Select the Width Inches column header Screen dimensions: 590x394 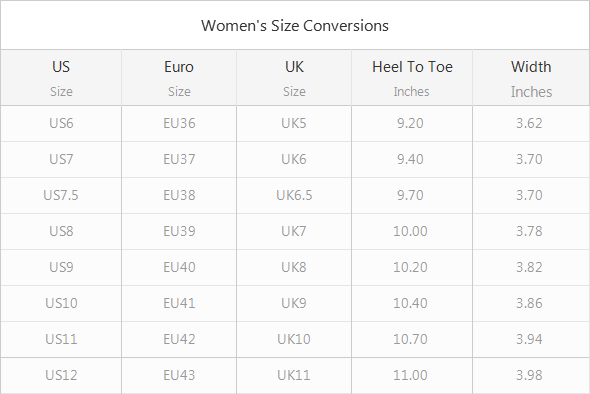(531, 78)
